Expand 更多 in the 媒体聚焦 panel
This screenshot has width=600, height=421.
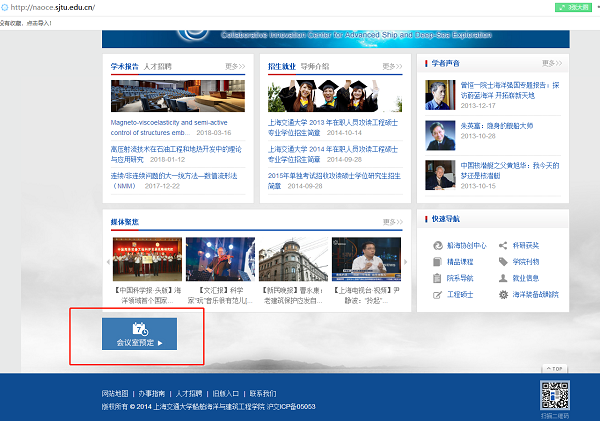392,222
